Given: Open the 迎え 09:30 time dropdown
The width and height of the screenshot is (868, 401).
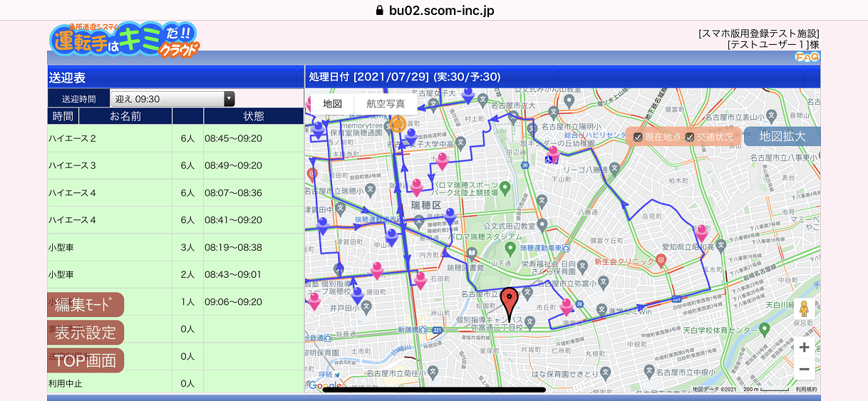Looking at the screenshot, I should 172,99.
